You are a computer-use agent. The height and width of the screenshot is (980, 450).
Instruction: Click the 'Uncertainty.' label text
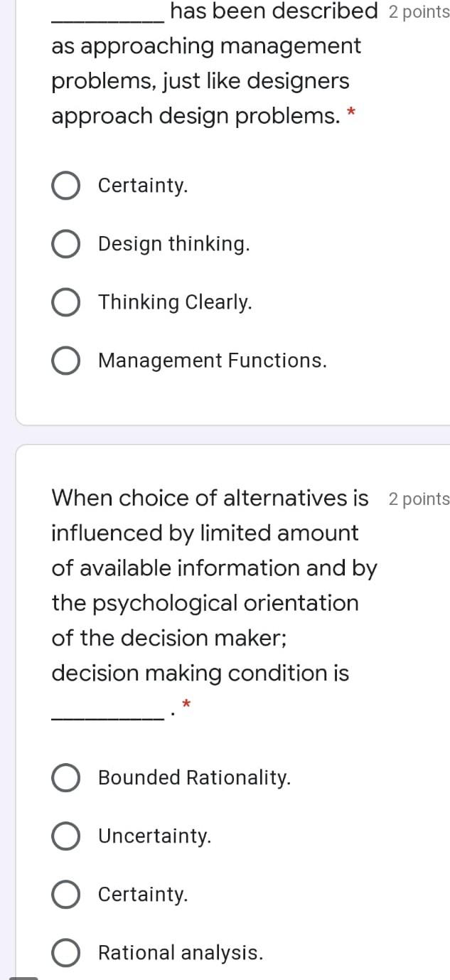click(155, 836)
